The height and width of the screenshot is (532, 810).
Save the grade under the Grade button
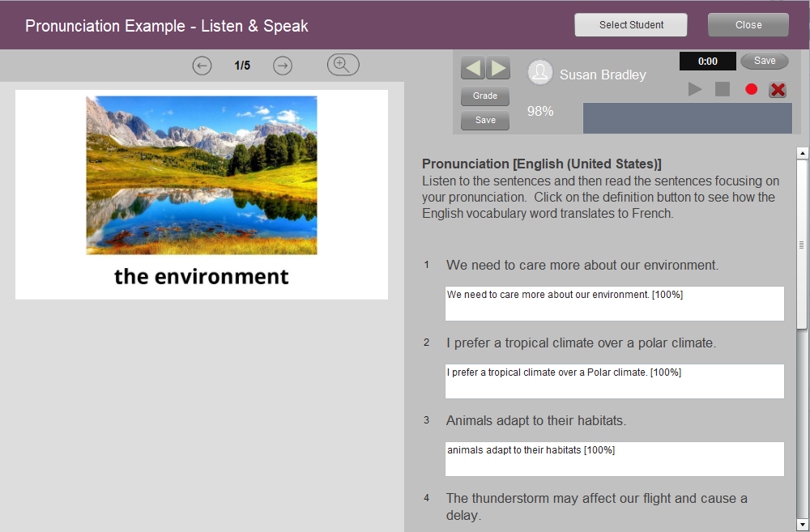pos(485,121)
